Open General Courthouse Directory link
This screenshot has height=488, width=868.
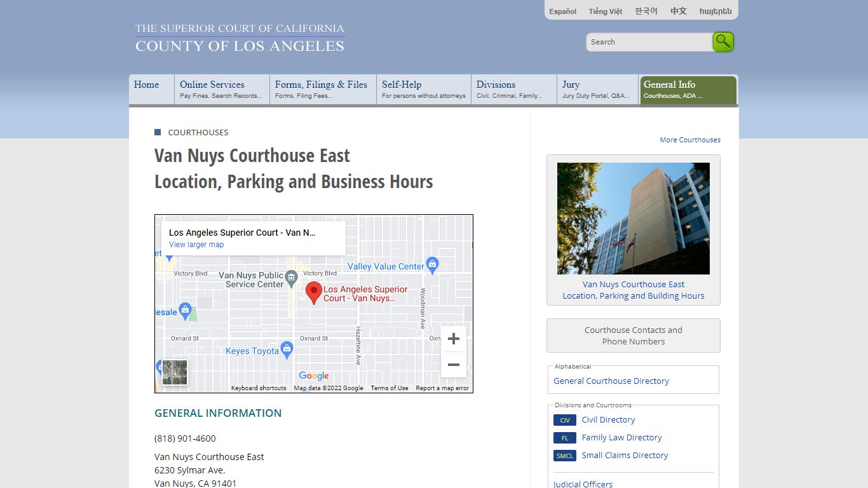pos(611,381)
